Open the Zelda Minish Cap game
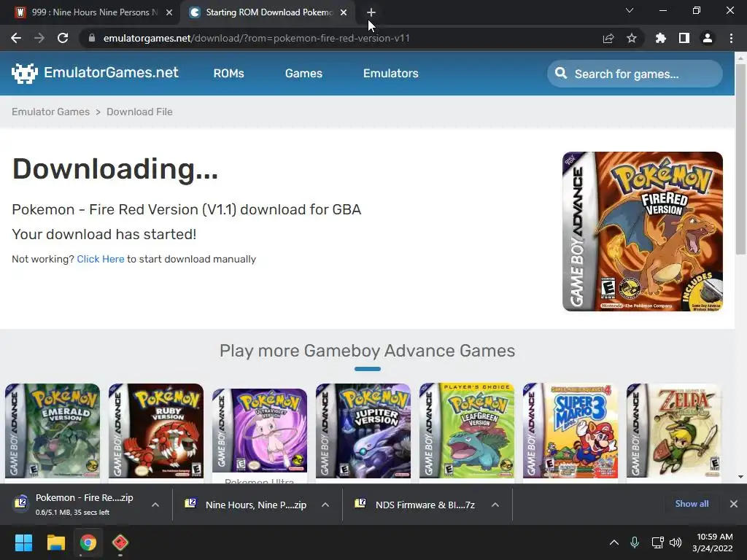Viewport: 747px width, 560px height. tap(673, 431)
